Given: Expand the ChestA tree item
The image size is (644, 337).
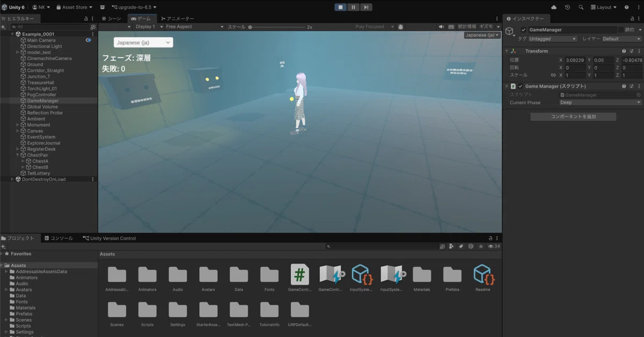Looking at the screenshot, I should 23,161.
